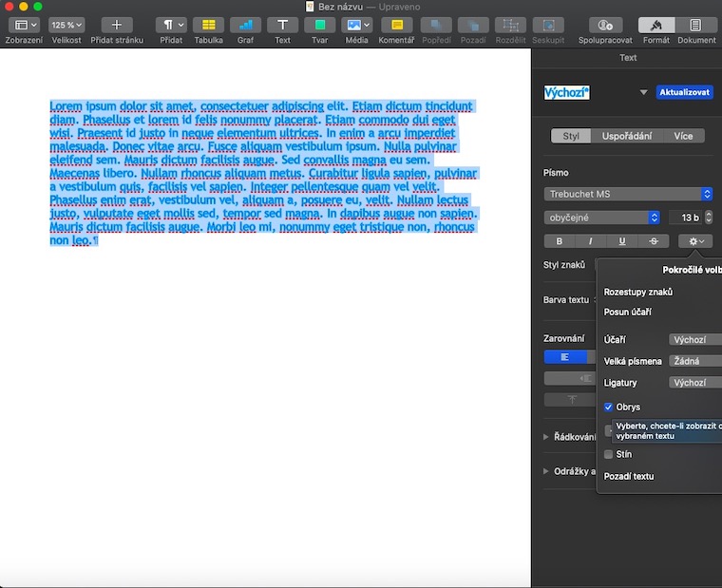Enable the Stín checkbox
The image size is (722, 588).
tap(609, 454)
